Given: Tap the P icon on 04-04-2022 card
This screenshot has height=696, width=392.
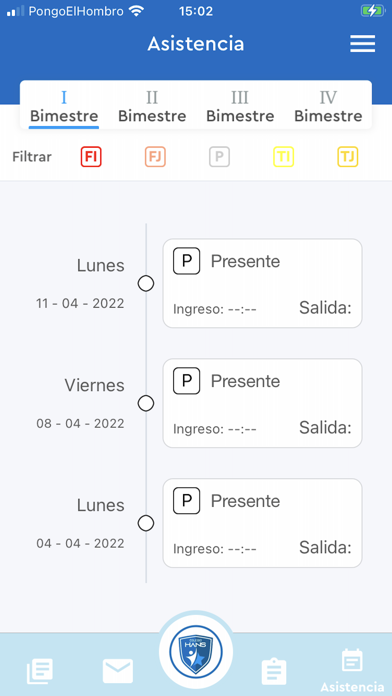Looking at the screenshot, I should coord(186,500).
